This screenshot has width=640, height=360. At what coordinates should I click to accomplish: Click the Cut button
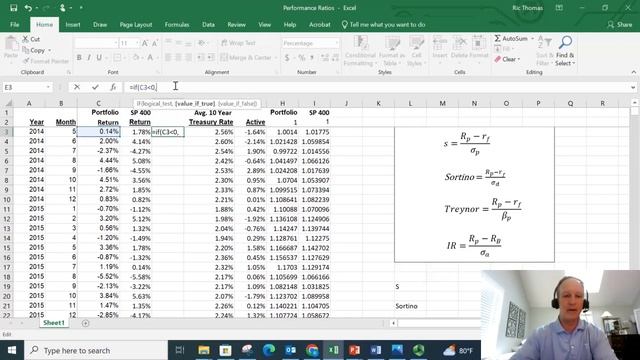31,39
